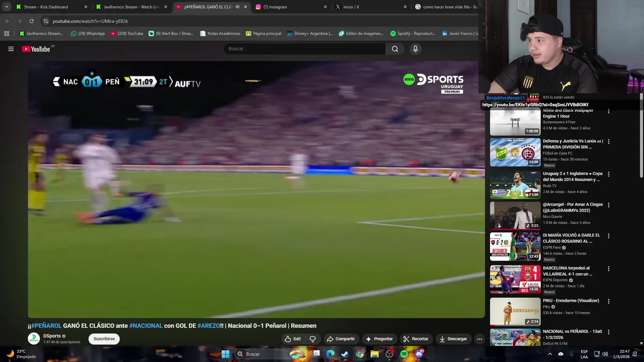Open the #AREZO hashtag in title
Screen dimensions: 644x362
[x=209, y=326]
